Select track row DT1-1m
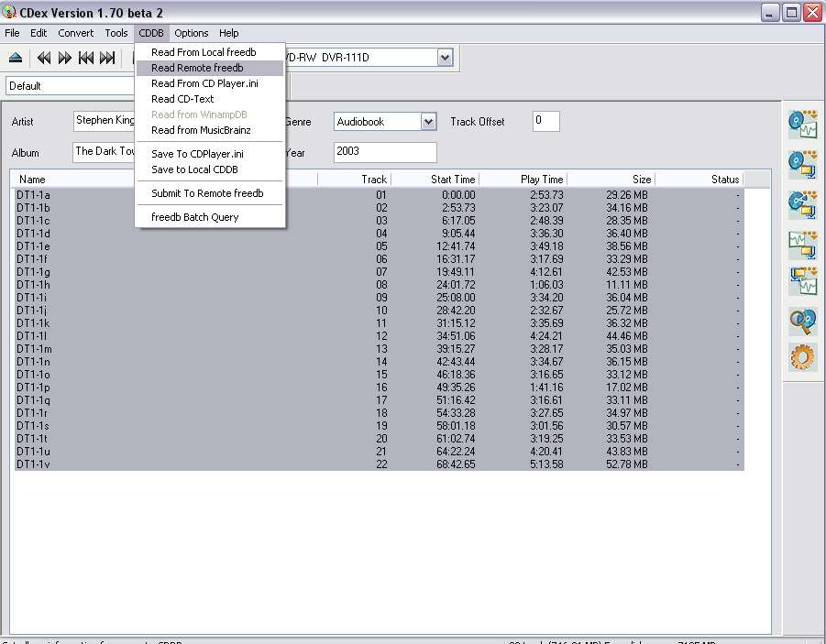 pyautogui.click(x=379, y=349)
